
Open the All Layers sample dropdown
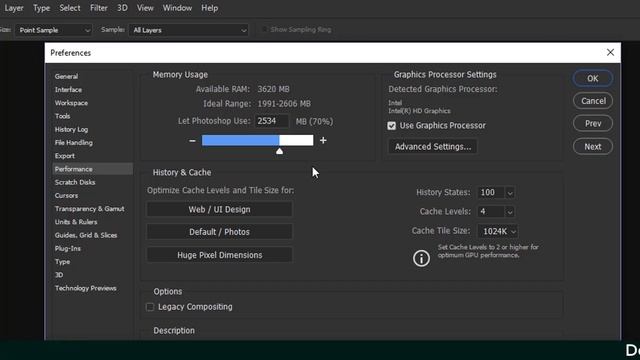coord(189,30)
